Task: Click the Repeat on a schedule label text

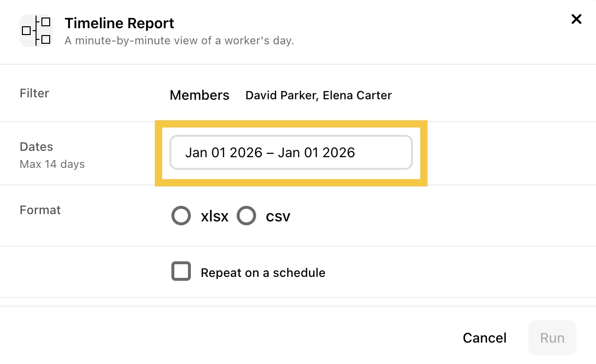Action: coord(263,273)
